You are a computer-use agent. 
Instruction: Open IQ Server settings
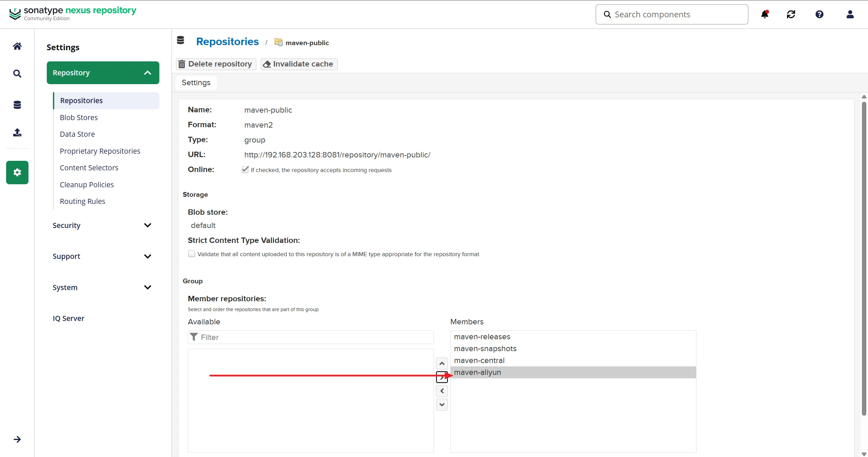click(68, 318)
